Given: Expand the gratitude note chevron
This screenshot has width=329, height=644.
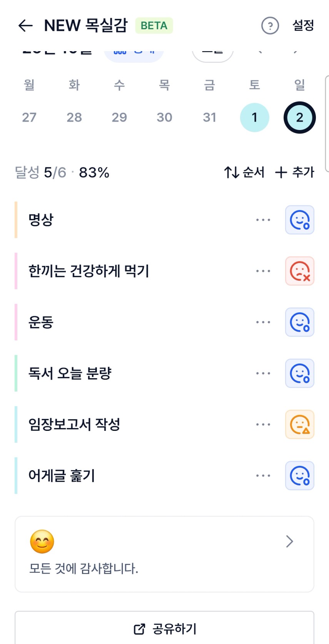Looking at the screenshot, I should point(290,542).
